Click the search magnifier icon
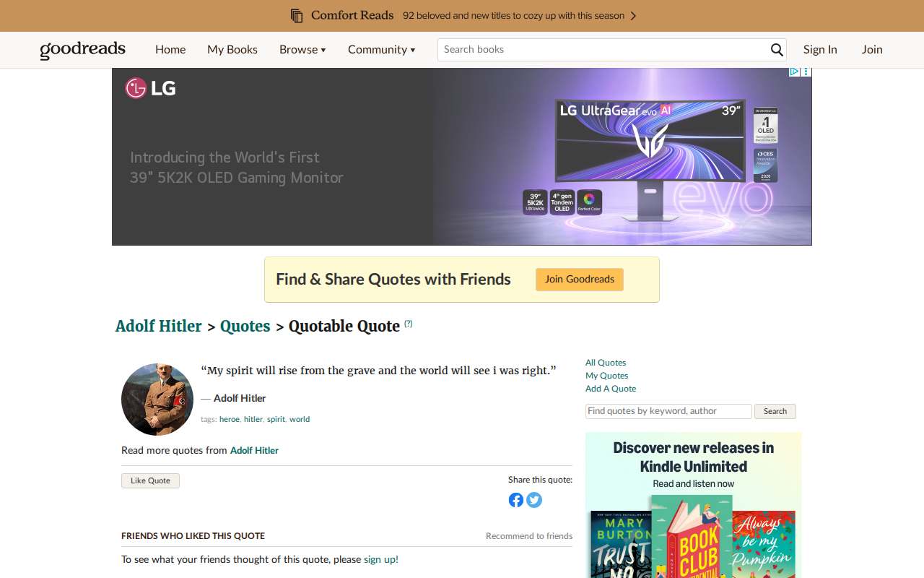 click(x=777, y=50)
